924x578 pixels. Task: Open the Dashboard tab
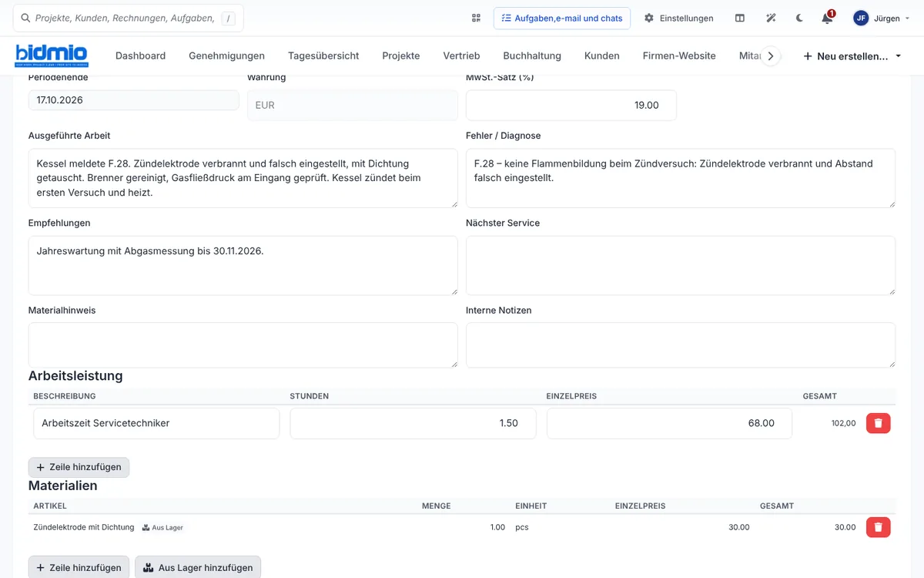(x=140, y=55)
